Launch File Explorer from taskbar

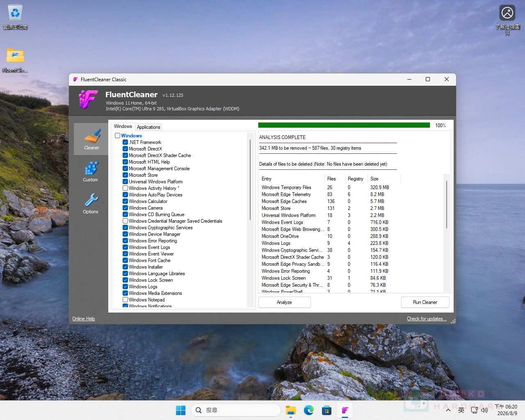tap(291, 410)
